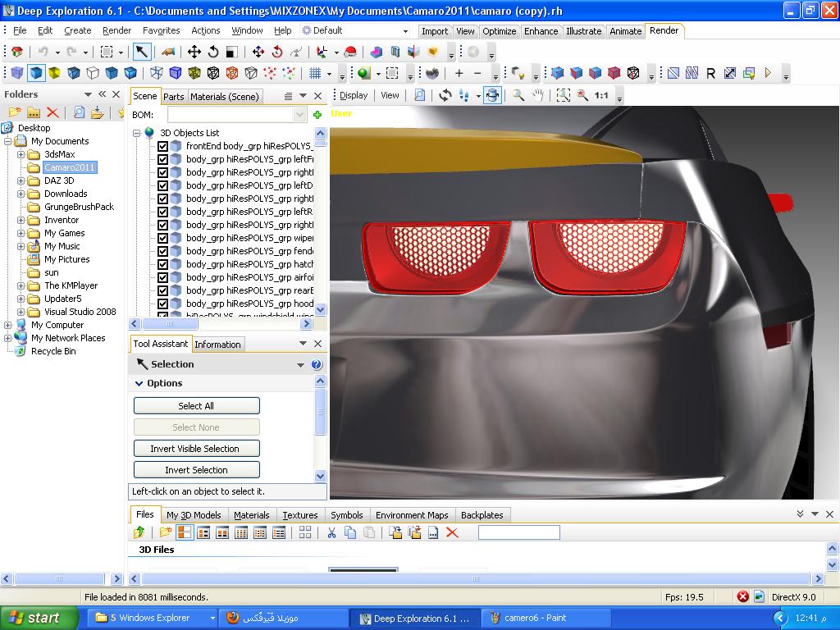Click the grid icon on the shading toolbar
The width and height of the screenshot is (840, 630).
[x=315, y=73]
